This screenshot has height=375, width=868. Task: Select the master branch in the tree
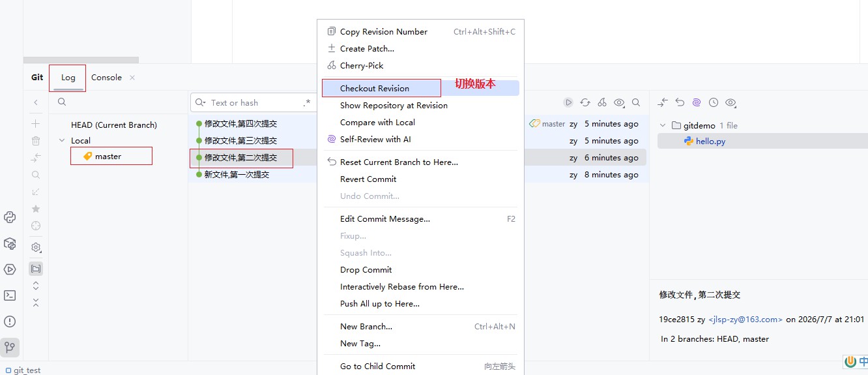(108, 156)
